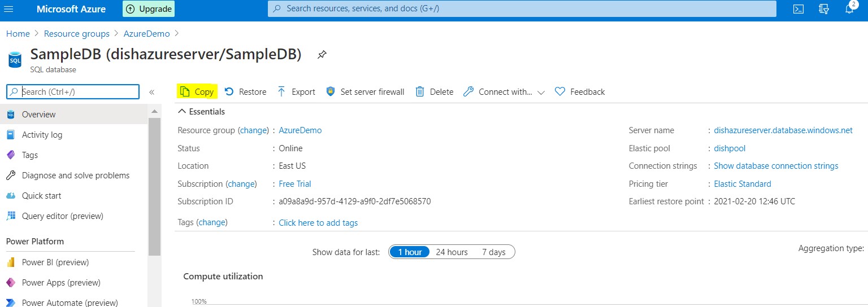Image resolution: width=868 pixels, height=307 pixels.
Task: Click earliest restore point 2021-02-20 12:46 UTC
Action: point(754,201)
